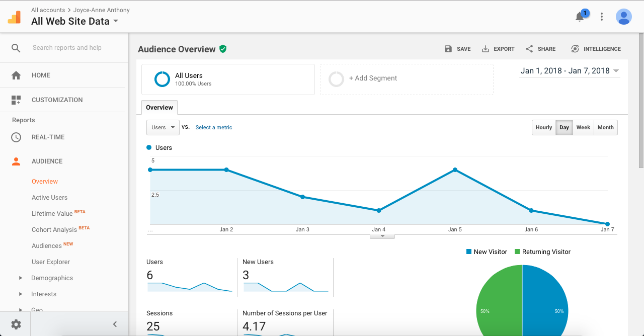Click the EXPORT button label
Screen dimensions: 644x336
(504, 49)
